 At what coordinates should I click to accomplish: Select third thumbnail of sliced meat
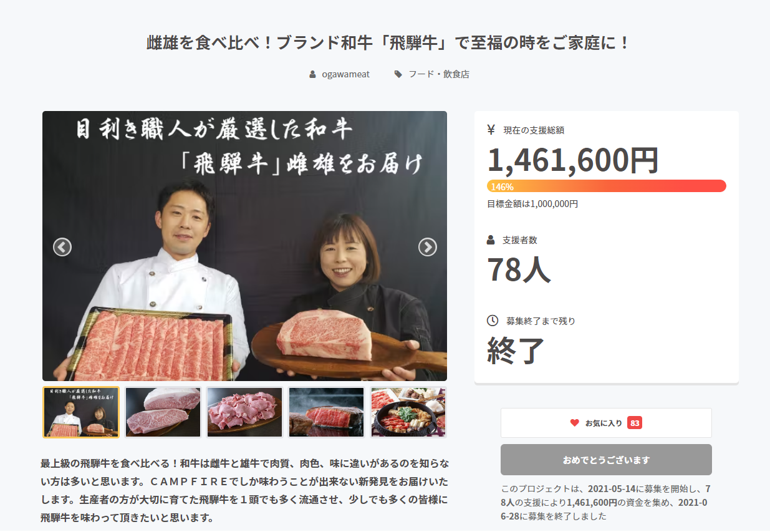(x=245, y=412)
